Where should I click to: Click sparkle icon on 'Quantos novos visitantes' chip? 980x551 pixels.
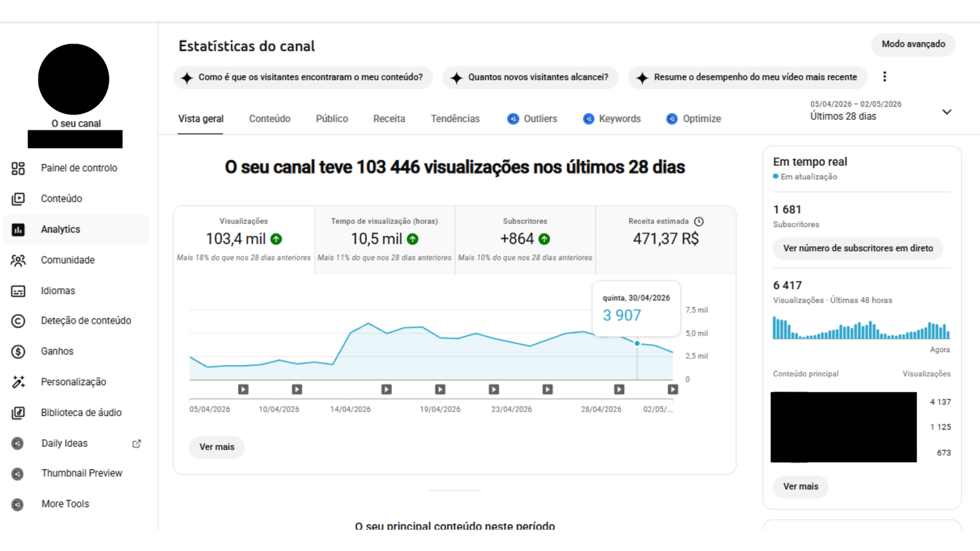pos(456,78)
